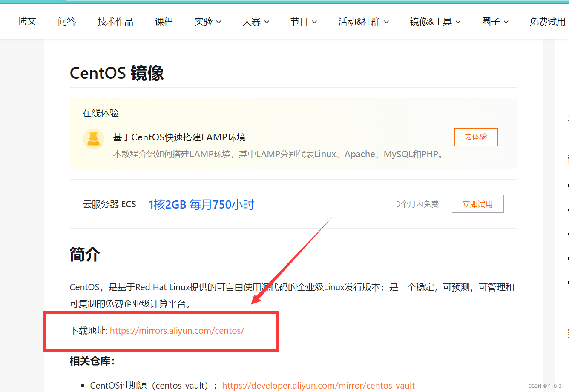569x392 pixels.
Task: Click the 云服务器 ECS label
Action: (109, 204)
